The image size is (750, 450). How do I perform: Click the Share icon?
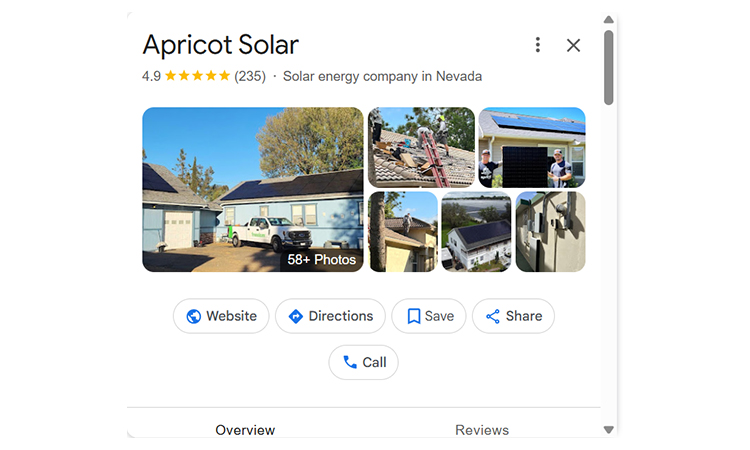coord(493,316)
